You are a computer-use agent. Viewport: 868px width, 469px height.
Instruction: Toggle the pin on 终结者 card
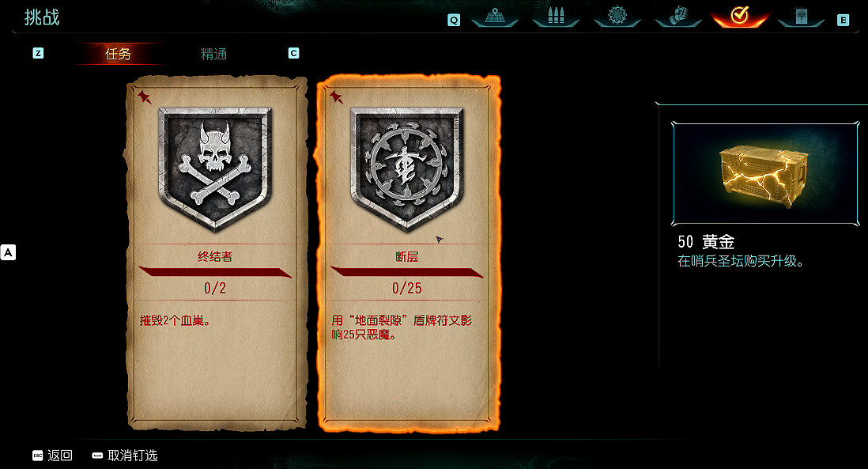[x=145, y=97]
